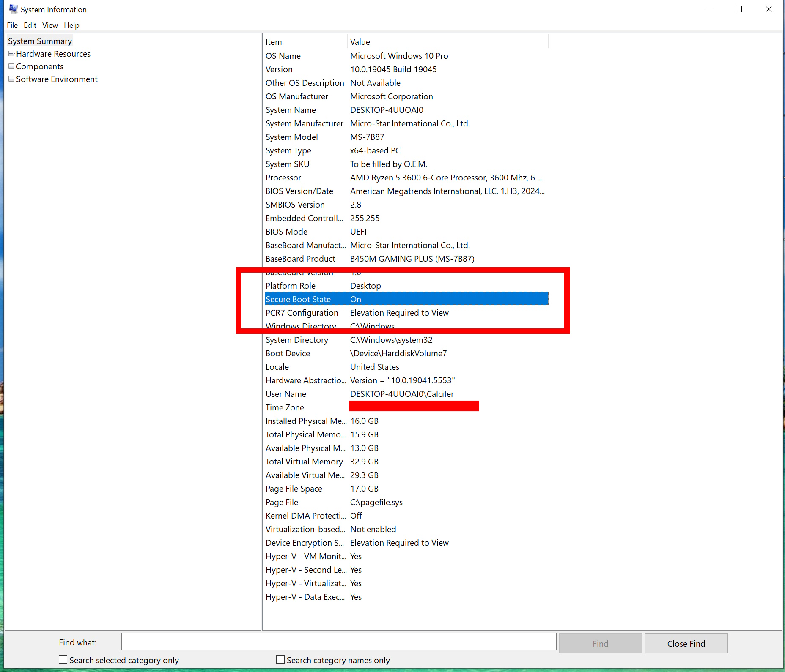Click the highlighted Secure Boot State row
The width and height of the screenshot is (785, 672).
(x=406, y=299)
